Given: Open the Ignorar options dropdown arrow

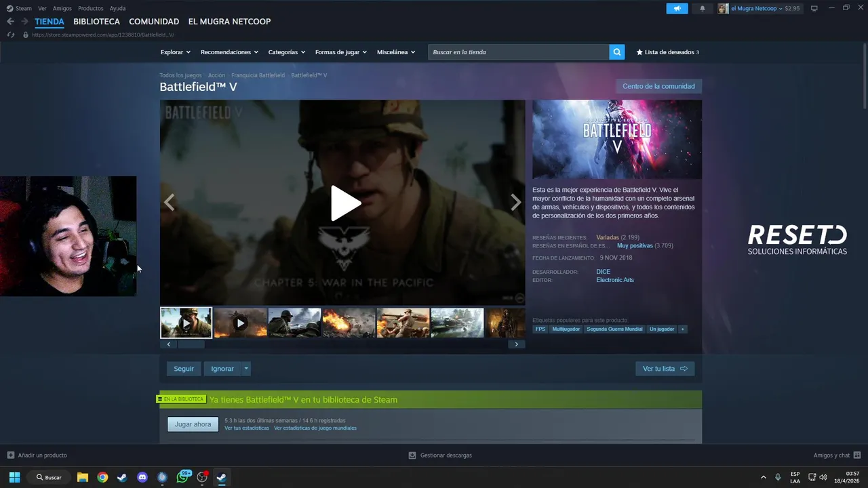Looking at the screenshot, I should pos(246,369).
